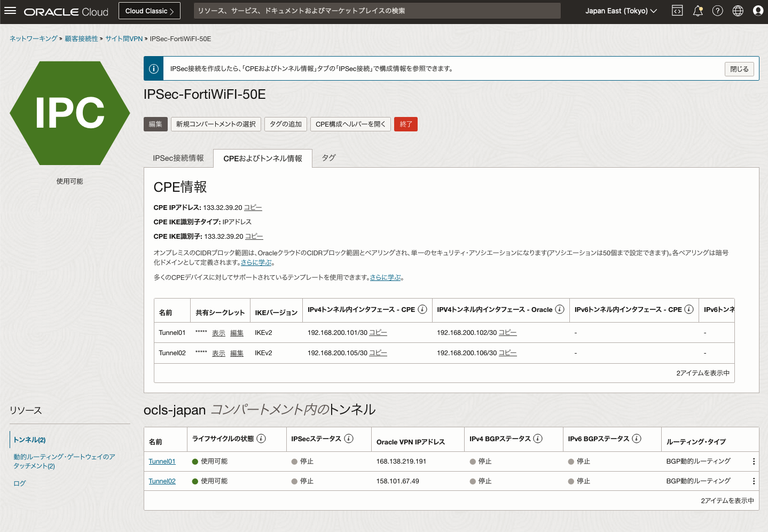Edit the shared secret for Tunnel02
Image resolution: width=768 pixels, height=532 pixels.
coord(237,353)
